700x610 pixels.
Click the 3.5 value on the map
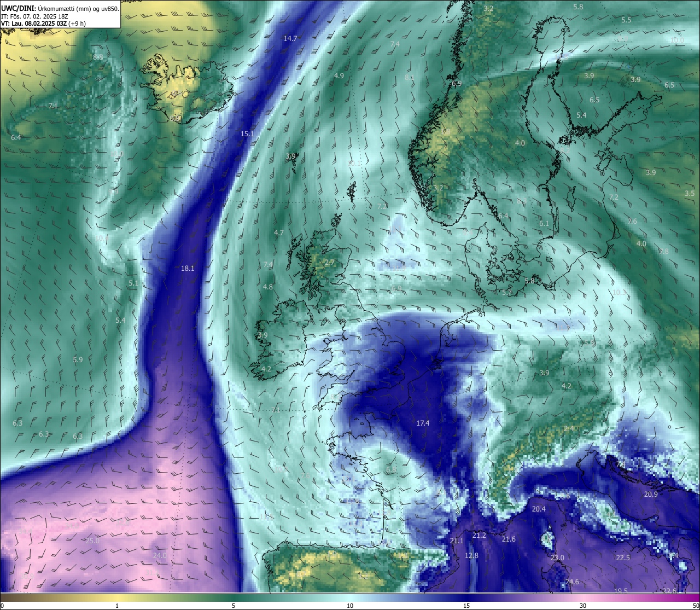tap(690, 193)
